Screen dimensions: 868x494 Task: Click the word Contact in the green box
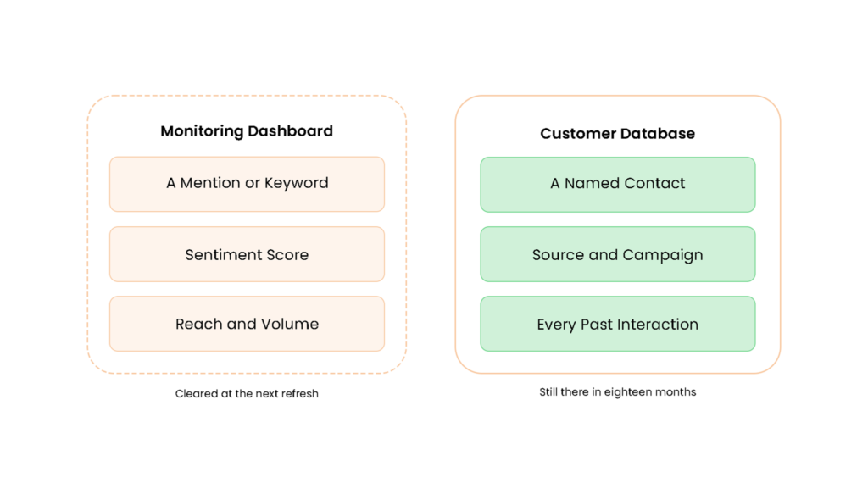tap(657, 183)
